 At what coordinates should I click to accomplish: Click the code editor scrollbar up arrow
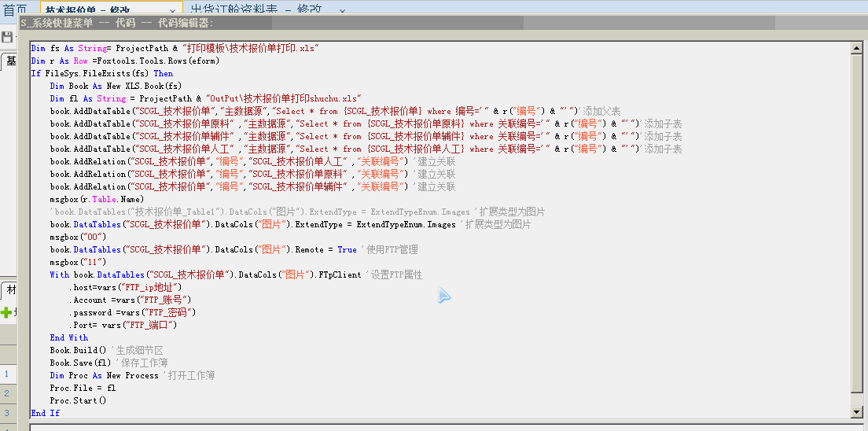point(857,49)
